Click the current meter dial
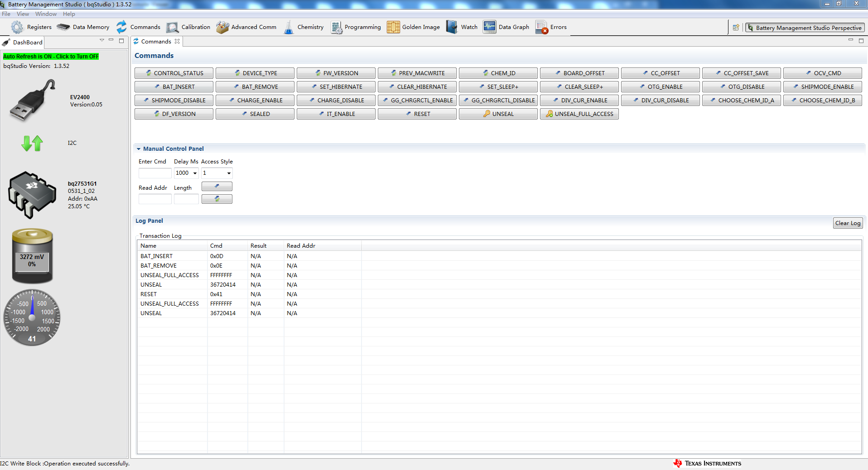Image resolution: width=868 pixels, height=470 pixels. click(32, 317)
